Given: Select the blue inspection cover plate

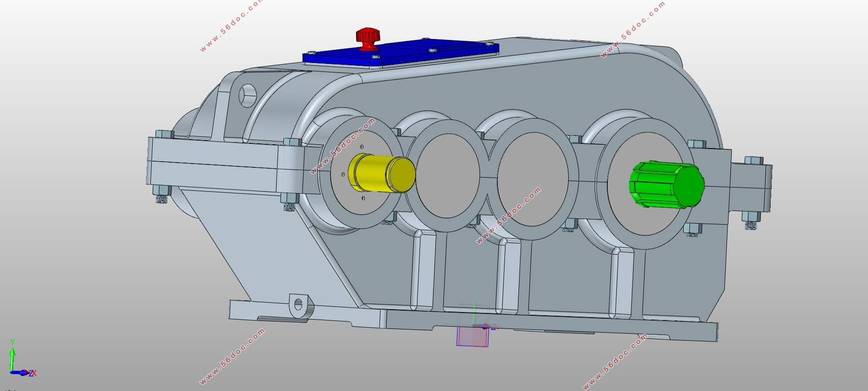Looking at the screenshot, I should point(401,54).
